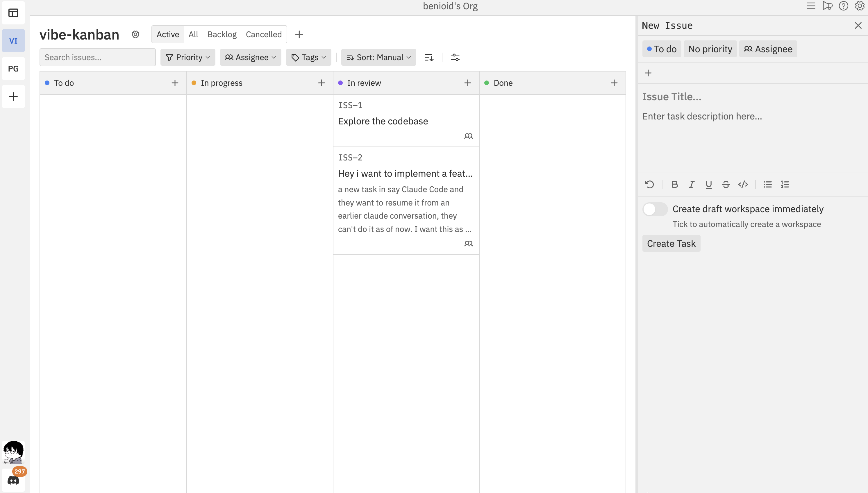Enable Create draft workspace immediately
Viewport: 868px width, 493px height.
pyautogui.click(x=655, y=209)
